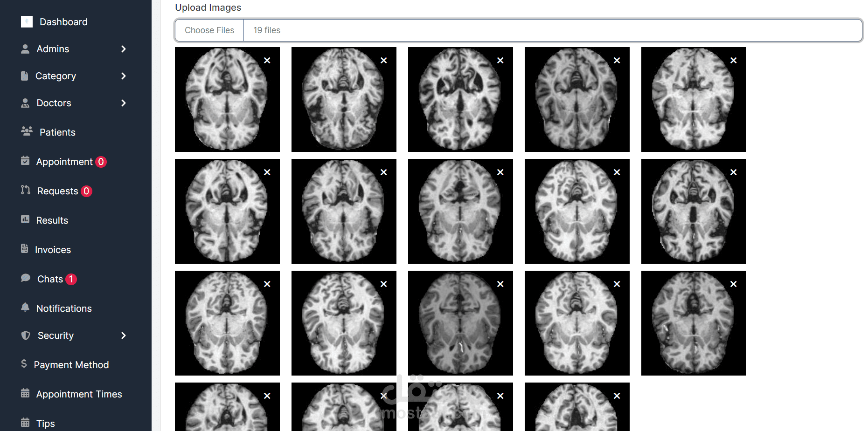Remove the fifth image in row three

pyautogui.click(x=734, y=284)
